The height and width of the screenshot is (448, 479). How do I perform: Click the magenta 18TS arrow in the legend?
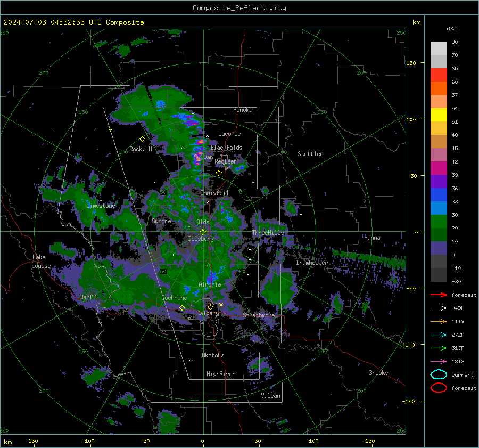point(439,362)
